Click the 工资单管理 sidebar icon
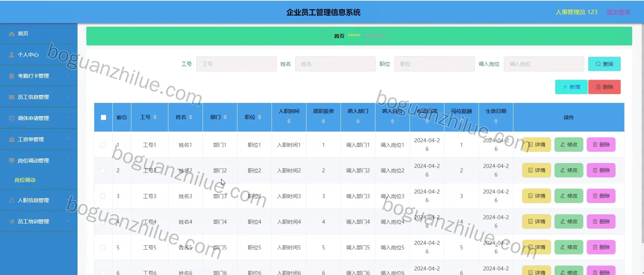Image resolution: width=644 pixels, height=275 pixels. 11,140
